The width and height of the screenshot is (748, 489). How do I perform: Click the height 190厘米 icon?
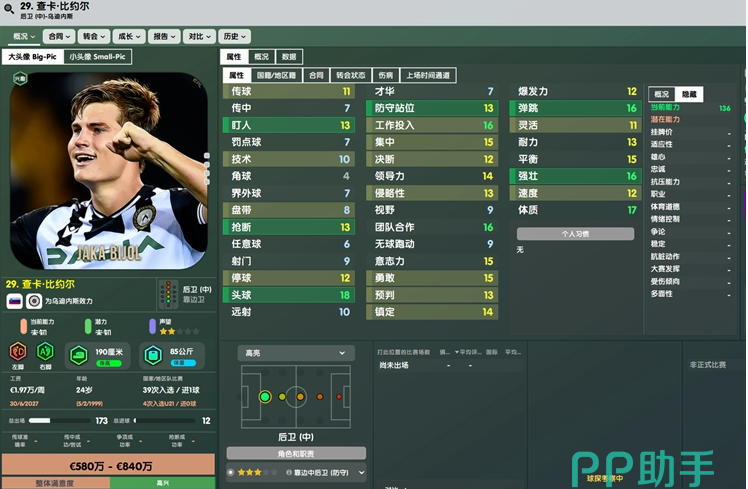click(x=79, y=355)
